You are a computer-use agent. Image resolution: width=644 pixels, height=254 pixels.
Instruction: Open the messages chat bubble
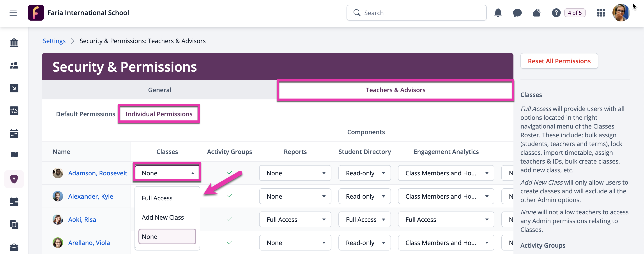pos(517,13)
